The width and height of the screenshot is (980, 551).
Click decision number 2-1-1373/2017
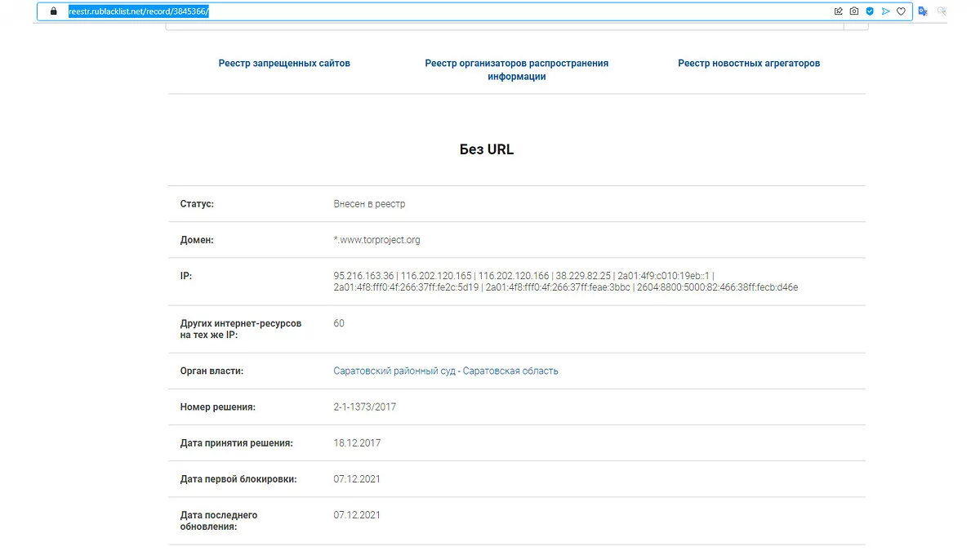(x=365, y=407)
